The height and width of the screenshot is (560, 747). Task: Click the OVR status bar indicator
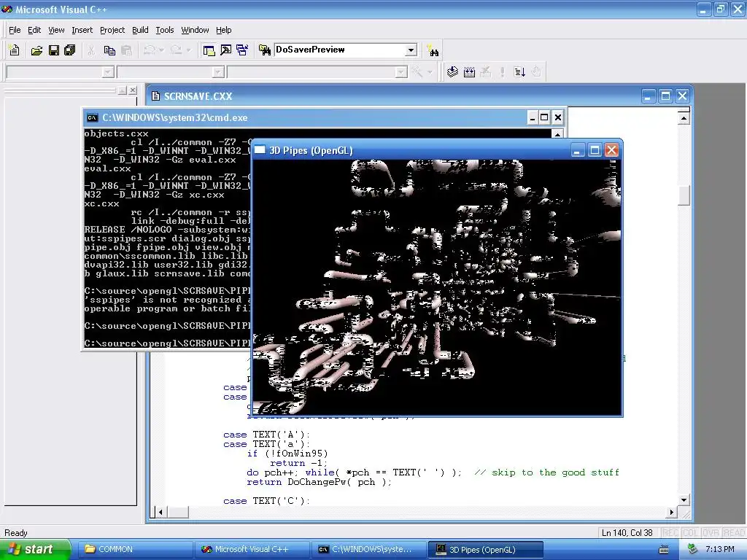click(x=711, y=532)
